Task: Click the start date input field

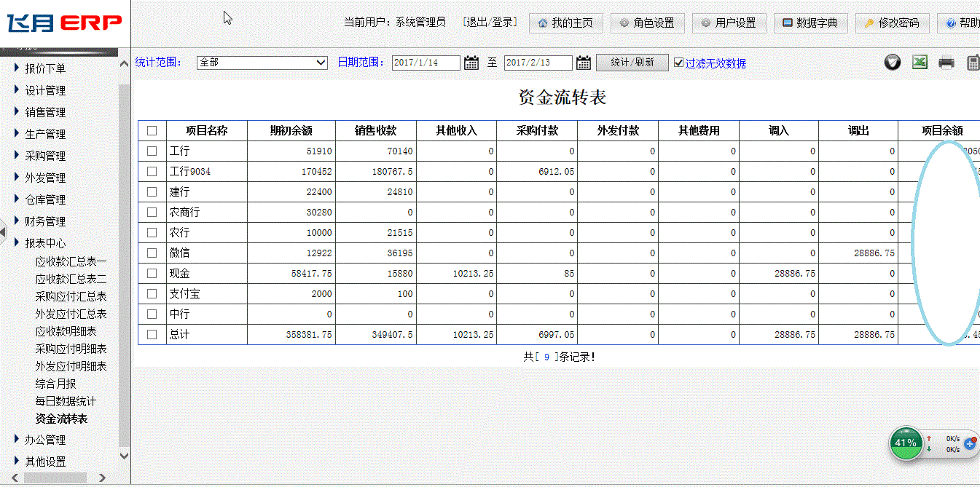Action: pos(426,63)
